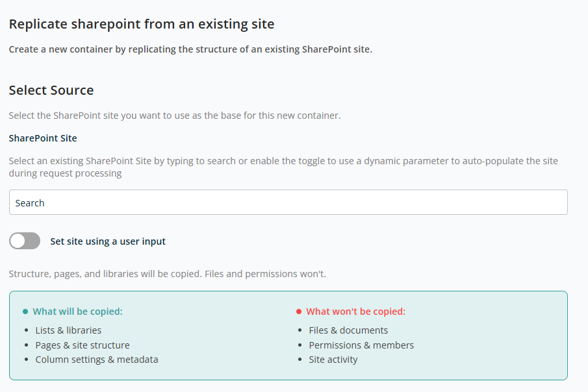
Task: Click the SharePoint Site search field
Action: [x=288, y=202]
